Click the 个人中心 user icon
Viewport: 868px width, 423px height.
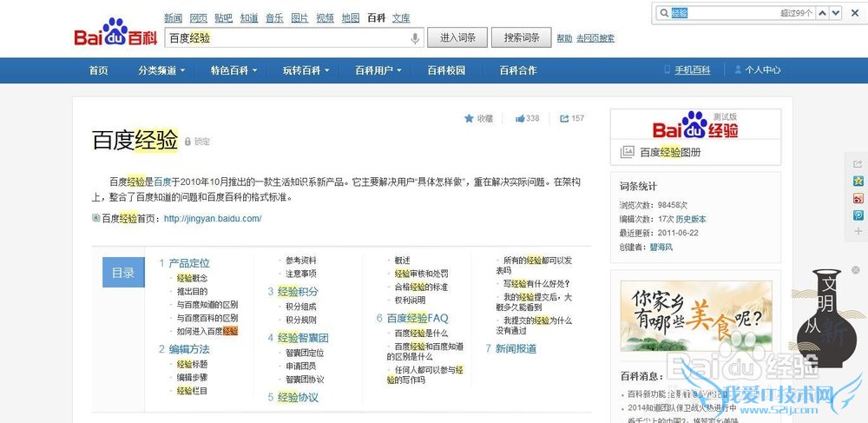coord(737,69)
